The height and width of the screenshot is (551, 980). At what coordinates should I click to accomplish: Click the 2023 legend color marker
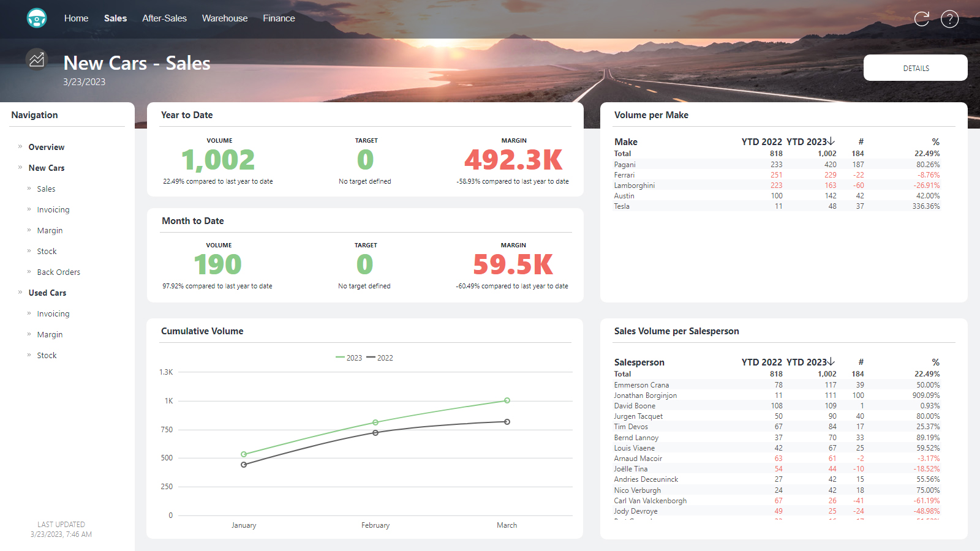click(x=340, y=358)
